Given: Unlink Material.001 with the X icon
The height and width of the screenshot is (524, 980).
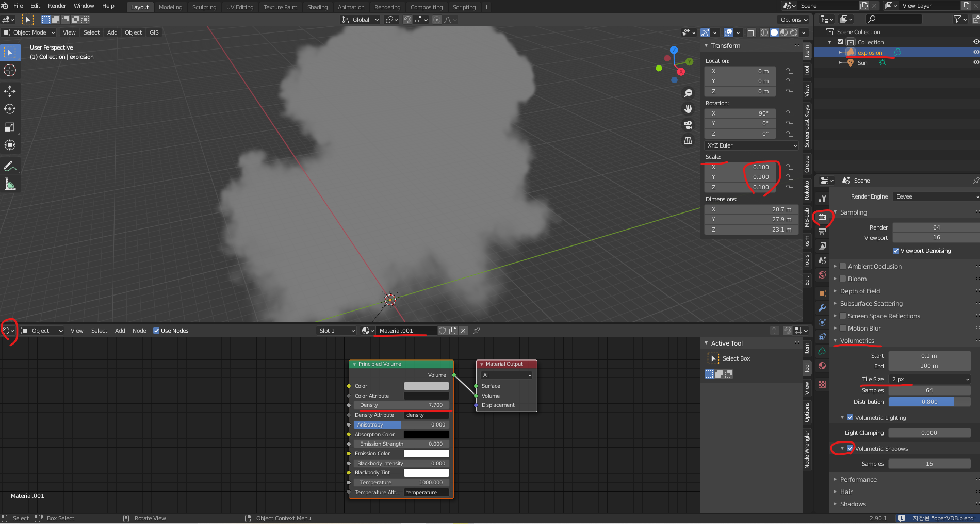Looking at the screenshot, I should click(x=463, y=331).
